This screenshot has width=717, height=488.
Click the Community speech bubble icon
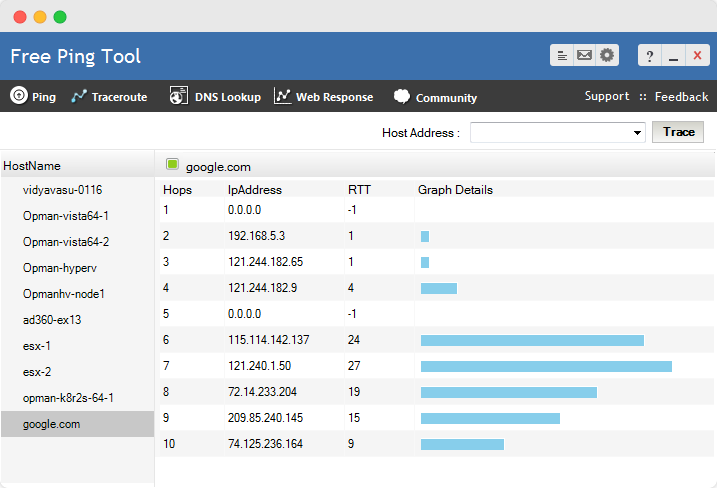pos(402,97)
